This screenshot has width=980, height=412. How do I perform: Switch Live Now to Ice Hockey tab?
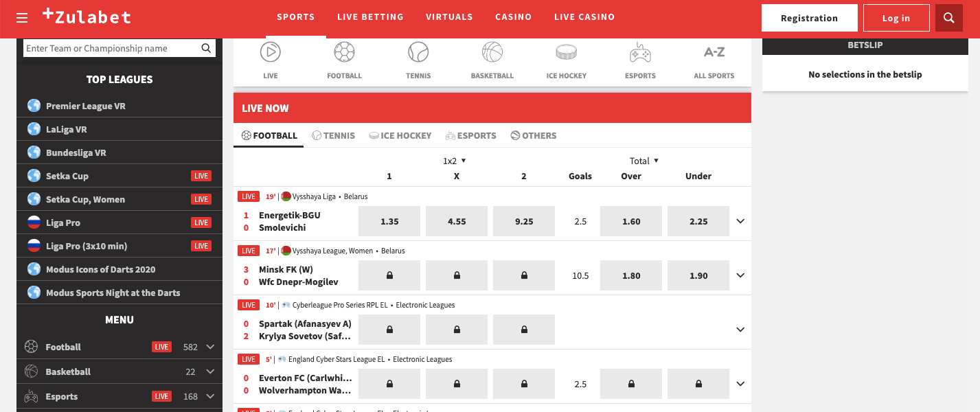click(400, 135)
